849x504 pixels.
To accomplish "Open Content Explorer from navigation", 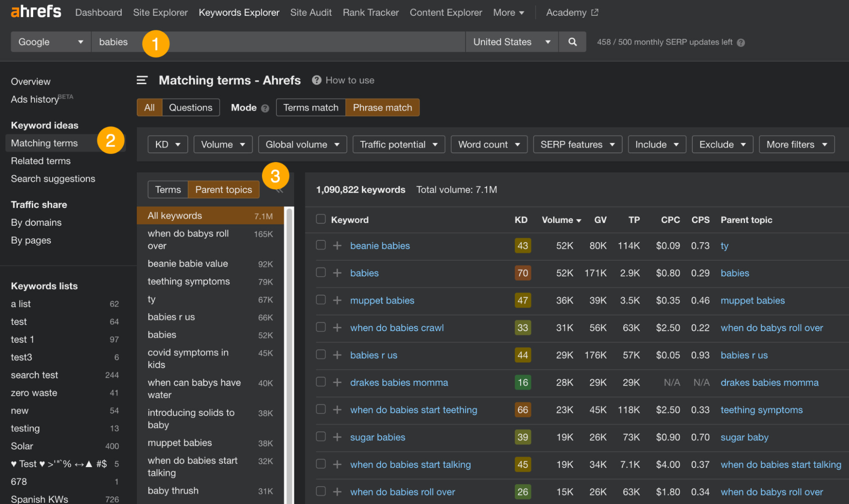I will point(446,12).
